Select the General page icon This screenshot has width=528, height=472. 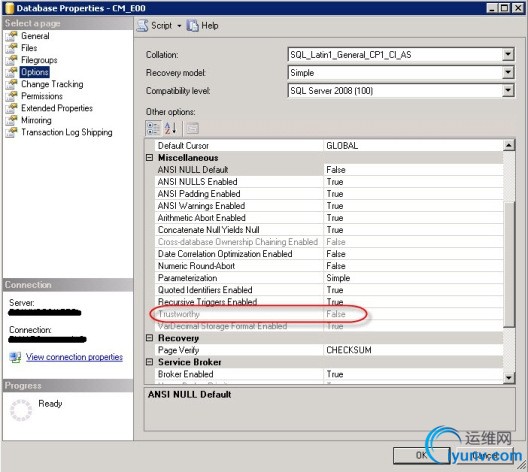(12, 36)
